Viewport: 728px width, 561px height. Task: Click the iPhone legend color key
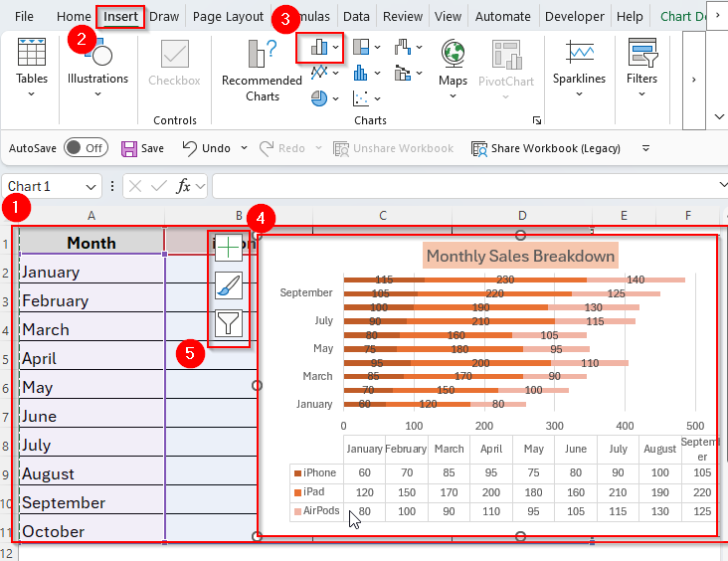click(296, 473)
